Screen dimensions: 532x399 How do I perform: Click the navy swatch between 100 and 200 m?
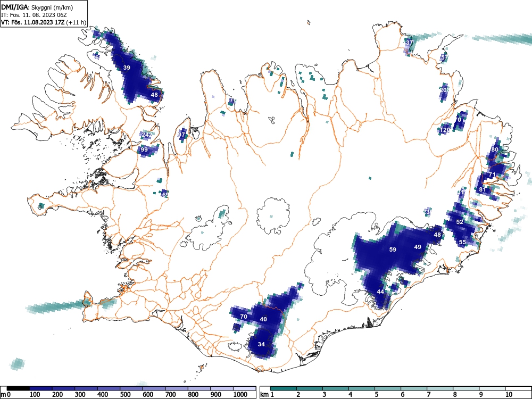[x=41, y=388]
